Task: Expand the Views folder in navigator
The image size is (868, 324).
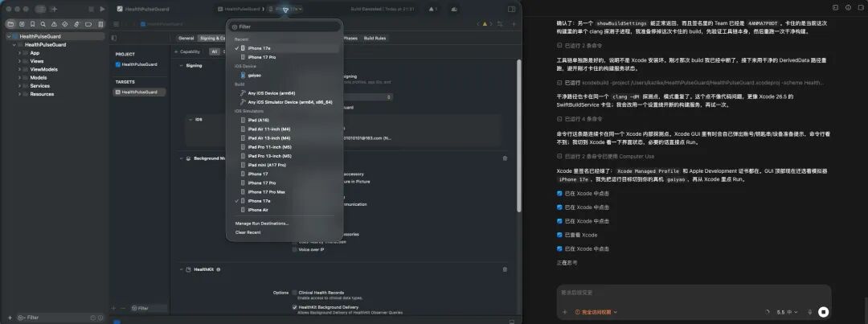Action: coord(18,61)
